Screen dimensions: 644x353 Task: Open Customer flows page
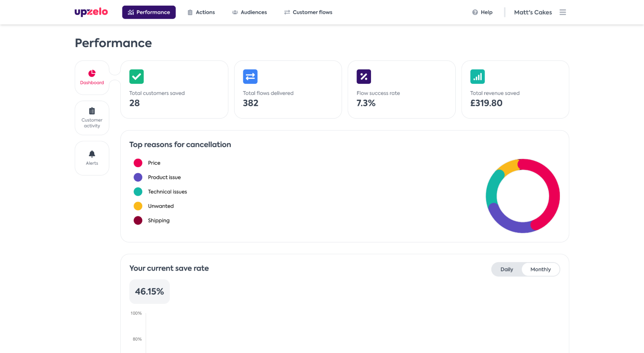point(308,12)
